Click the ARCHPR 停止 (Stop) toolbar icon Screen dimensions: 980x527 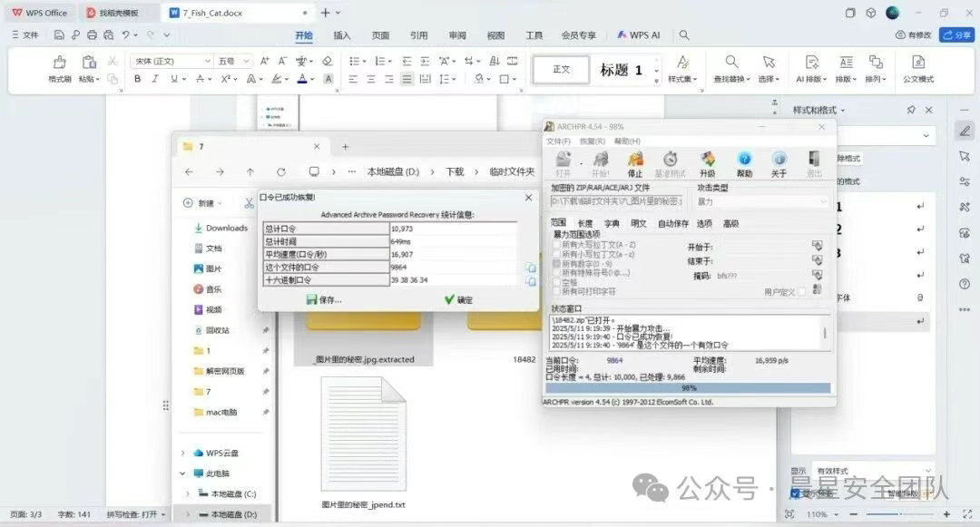tap(634, 162)
